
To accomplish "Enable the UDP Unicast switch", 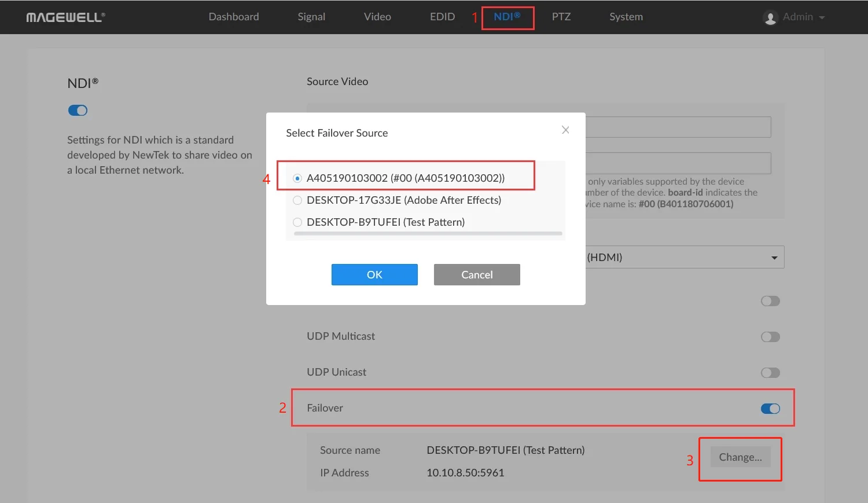I will [x=770, y=373].
